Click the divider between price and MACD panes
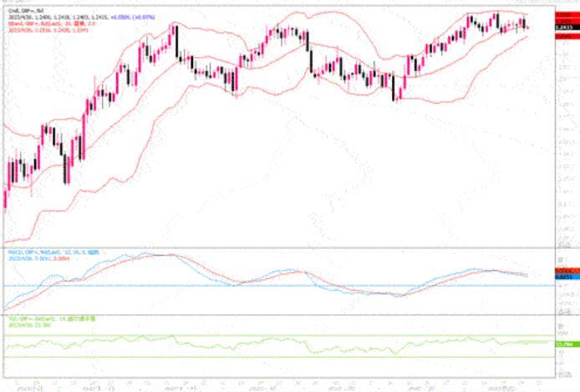580x392 pixels. pos(276,247)
